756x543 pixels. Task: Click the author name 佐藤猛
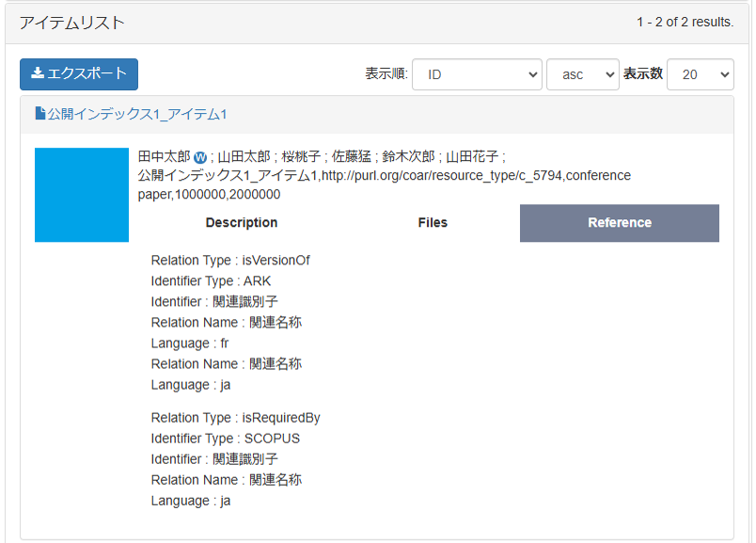[352, 156]
